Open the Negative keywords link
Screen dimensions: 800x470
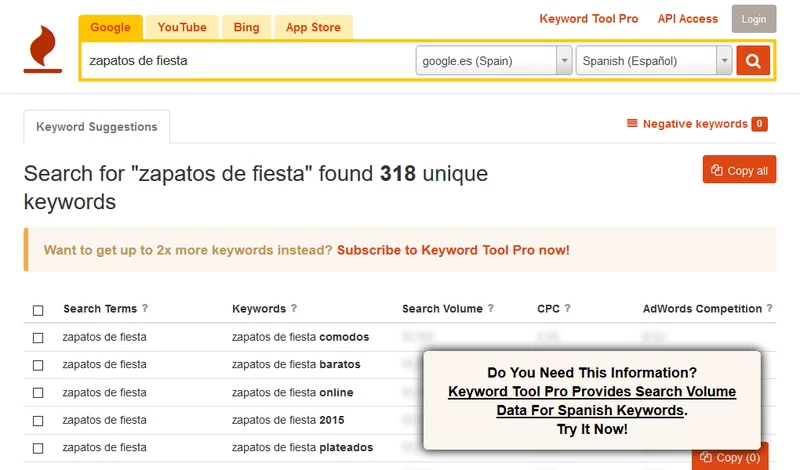695,124
